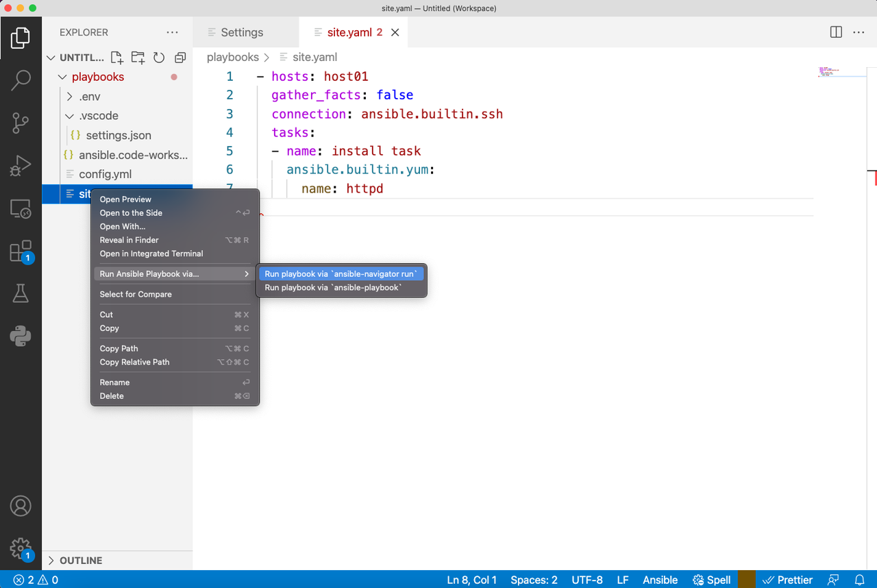
Task: Open the Remote Explorer panel
Action: click(21, 209)
